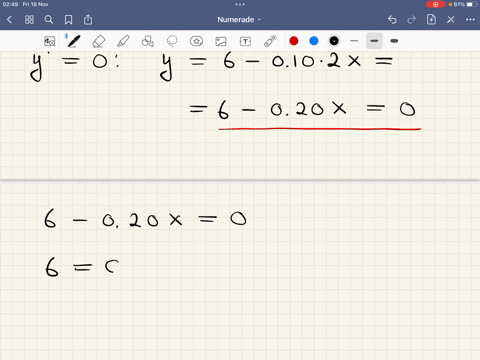
Task: Select the thinnest stroke width
Action: tap(354, 41)
